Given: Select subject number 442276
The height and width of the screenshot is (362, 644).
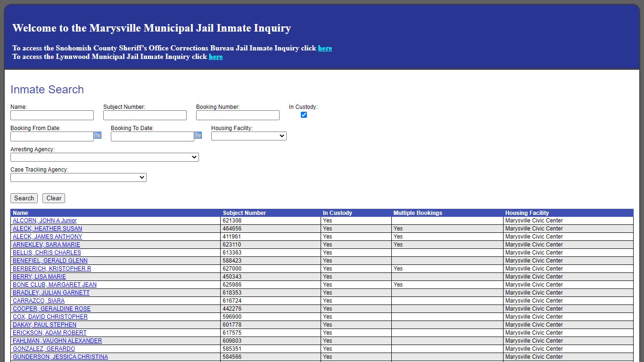Looking at the screenshot, I should pos(232,309).
